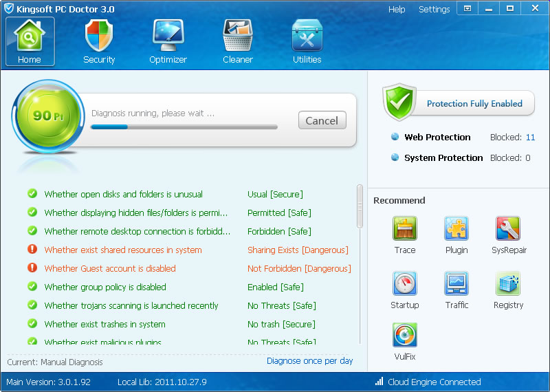550x392 pixels.
Task: Cancel the running diagnosis
Action: tap(322, 120)
